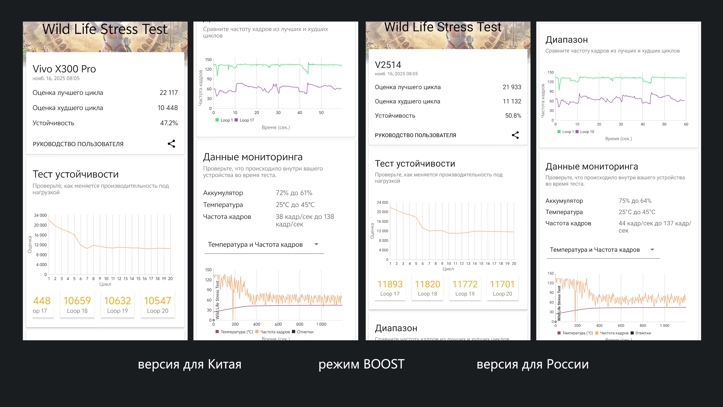723x407 pixels.
Task: Select Loop 18 score 10659 tile
Action: [77, 304]
